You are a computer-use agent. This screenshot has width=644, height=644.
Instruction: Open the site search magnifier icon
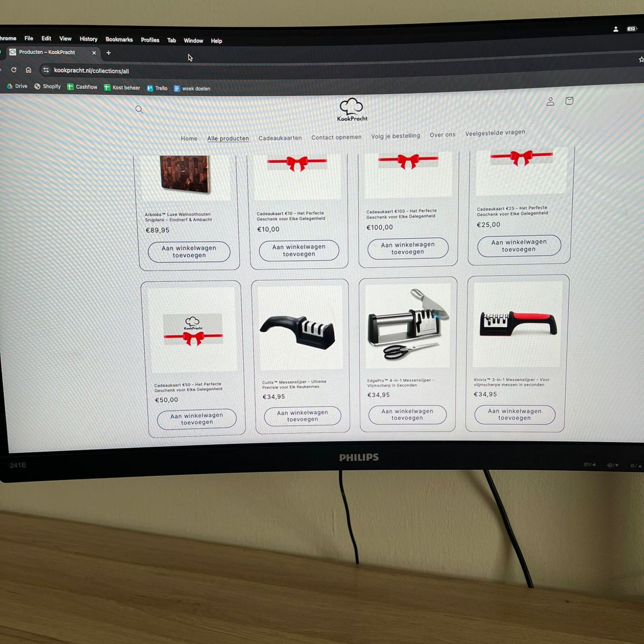point(139,109)
